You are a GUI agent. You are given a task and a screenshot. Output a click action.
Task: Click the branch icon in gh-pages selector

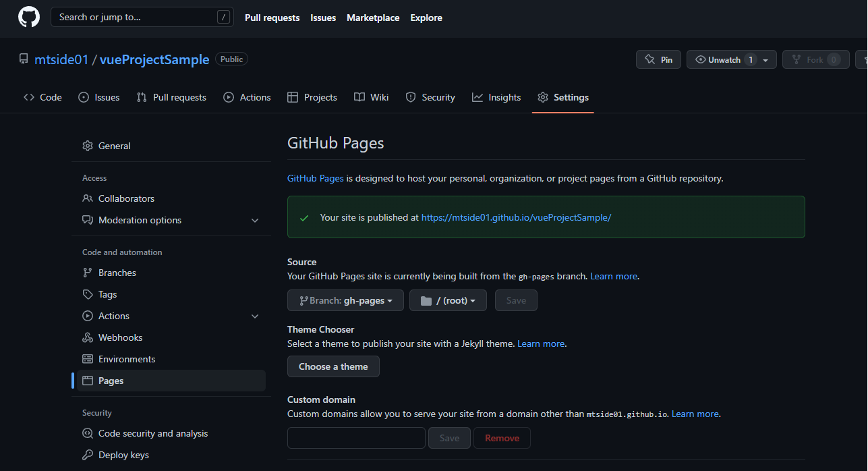click(x=303, y=301)
